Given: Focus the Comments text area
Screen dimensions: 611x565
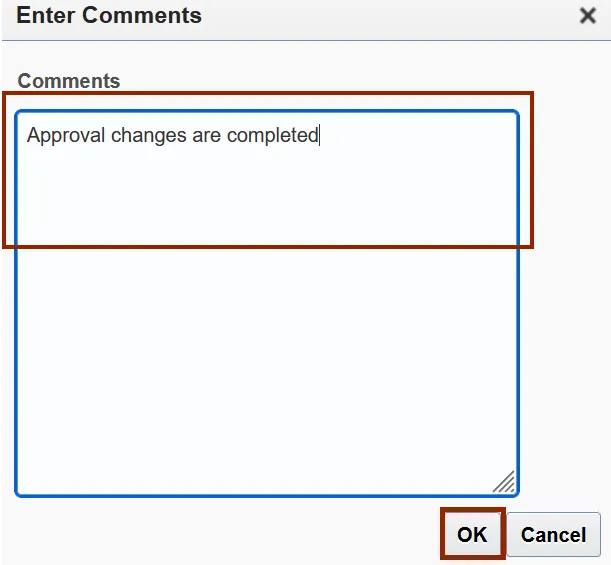Looking at the screenshot, I should (267, 300).
